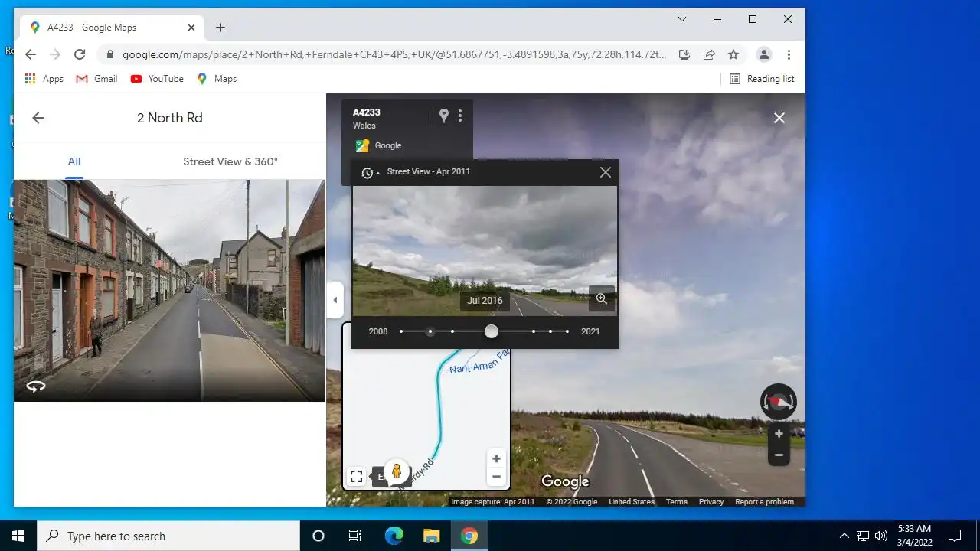Select first timeline dot near 2008

pos(401,331)
